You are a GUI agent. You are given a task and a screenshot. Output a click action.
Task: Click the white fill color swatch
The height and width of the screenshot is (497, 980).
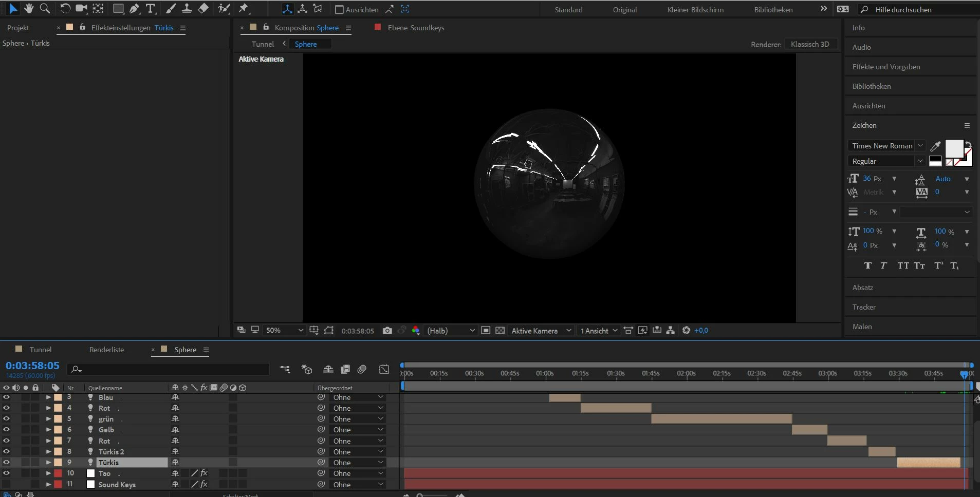(954, 148)
